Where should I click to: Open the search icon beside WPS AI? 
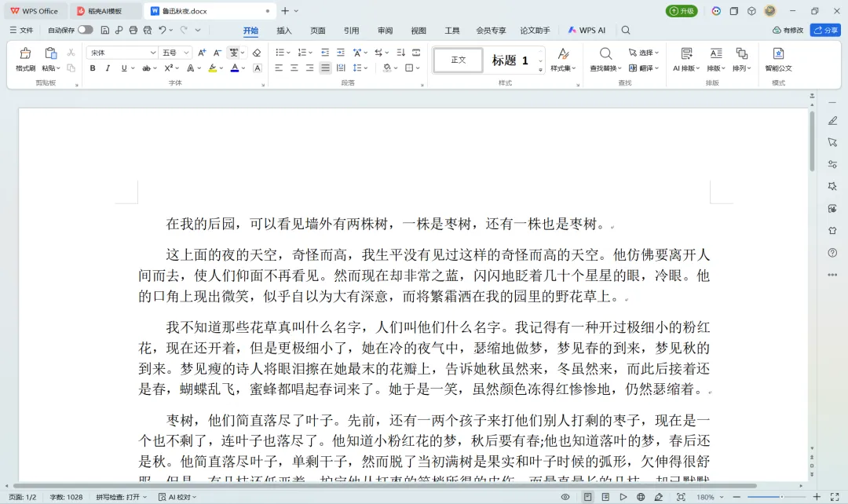pyautogui.click(x=626, y=31)
